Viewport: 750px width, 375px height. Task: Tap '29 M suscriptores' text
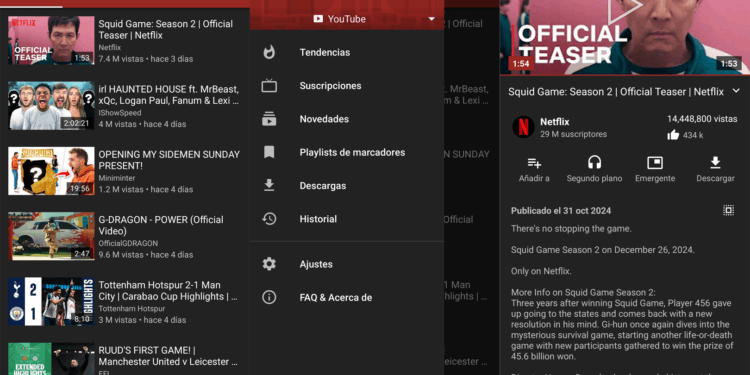pyautogui.click(x=574, y=134)
